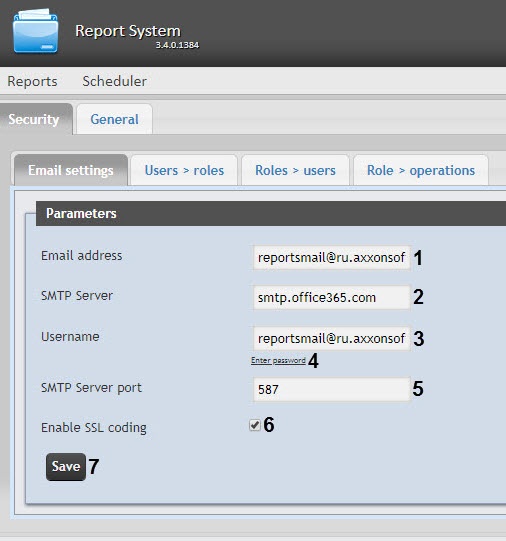Viewport: 506px width, 541px height.
Task: Select the Security tab
Action: pyautogui.click(x=34, y=119)
